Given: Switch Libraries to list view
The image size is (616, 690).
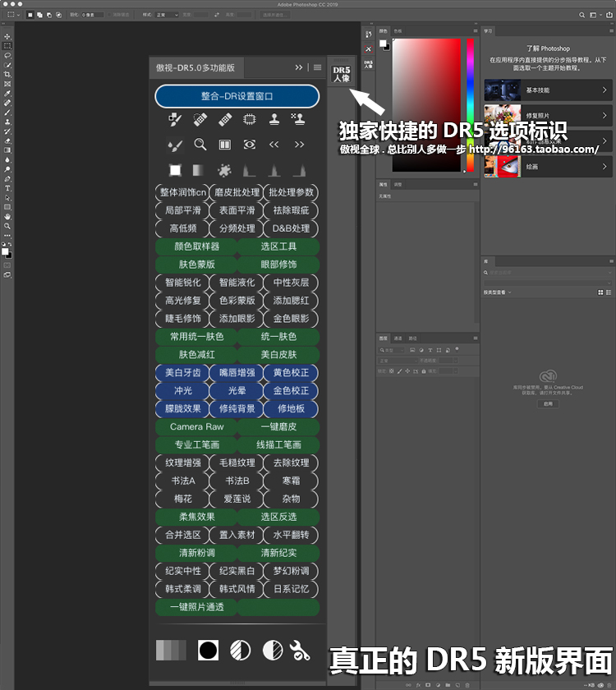Looking at the screenshot, I should coord(609,292).
